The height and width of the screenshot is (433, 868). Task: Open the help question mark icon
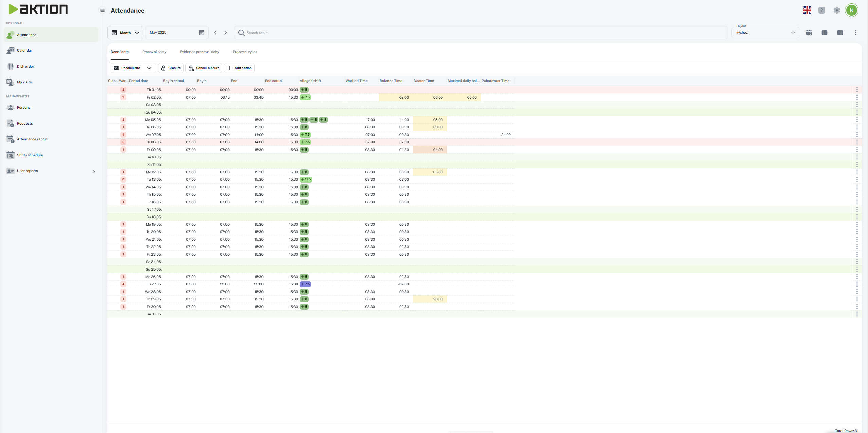pos(821,10)
